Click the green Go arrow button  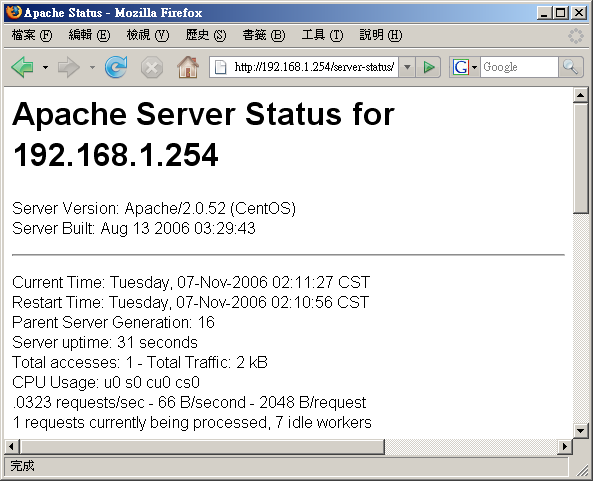pyautogui.click(x=428, y=67)
